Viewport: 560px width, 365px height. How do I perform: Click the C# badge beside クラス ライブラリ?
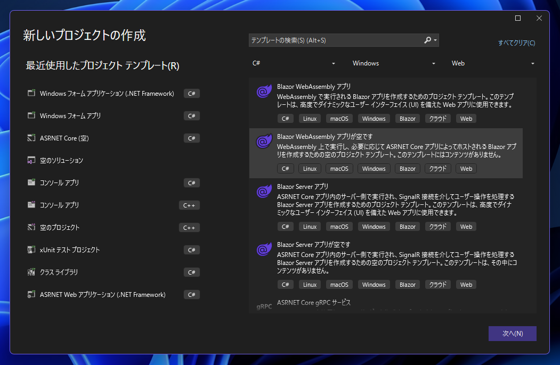pyautogui.click(x=192, y=272)
